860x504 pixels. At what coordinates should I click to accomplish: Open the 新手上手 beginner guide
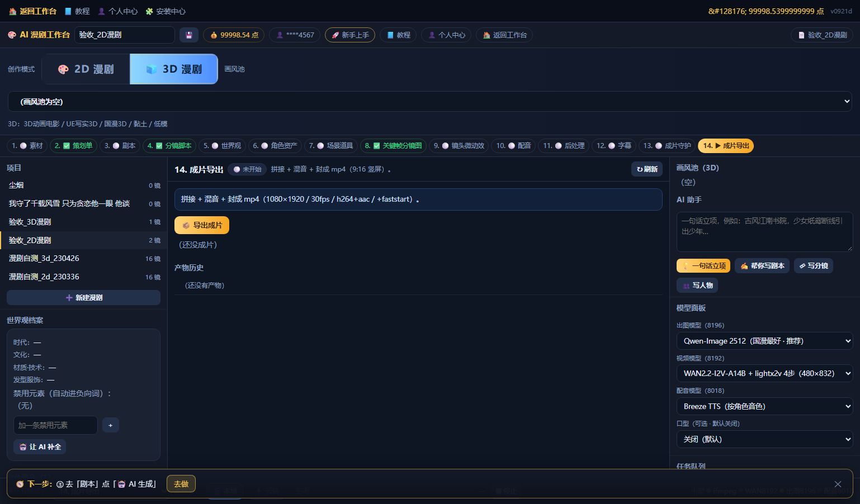coord(350,35)
